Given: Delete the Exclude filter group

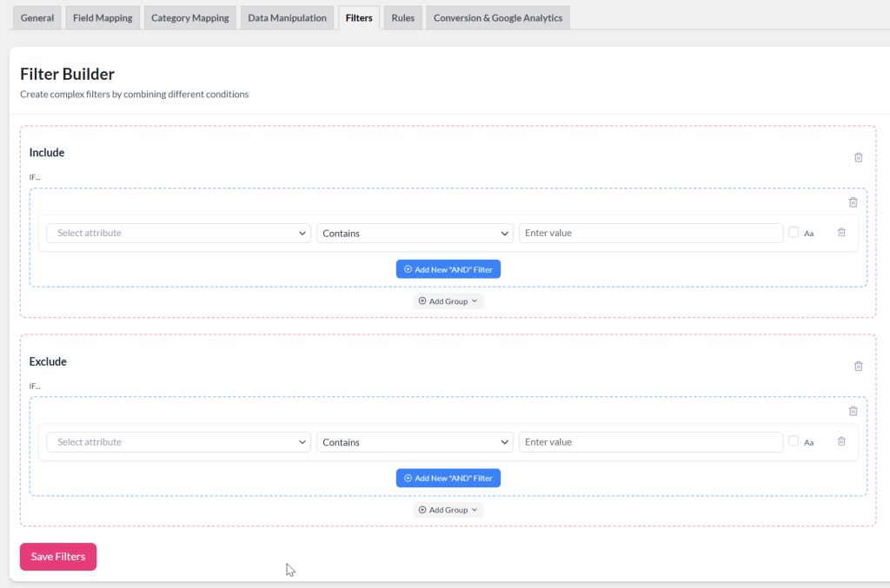Looking at the screenshot, I should tap(853, 410).
